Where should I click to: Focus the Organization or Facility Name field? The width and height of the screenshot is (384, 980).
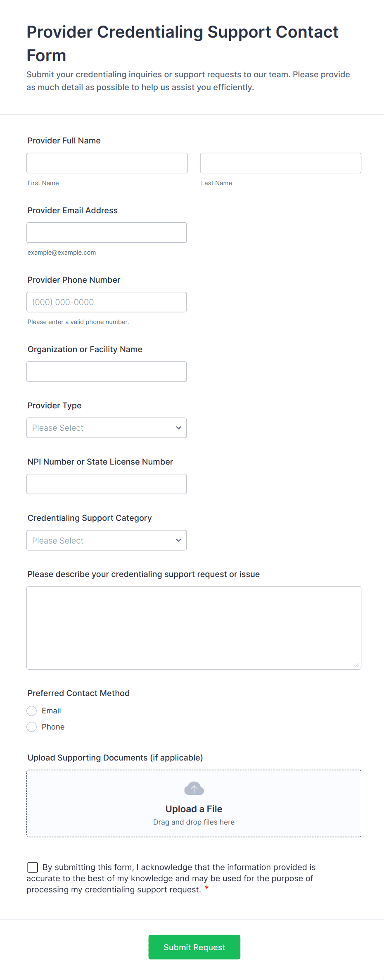point(107,372)
